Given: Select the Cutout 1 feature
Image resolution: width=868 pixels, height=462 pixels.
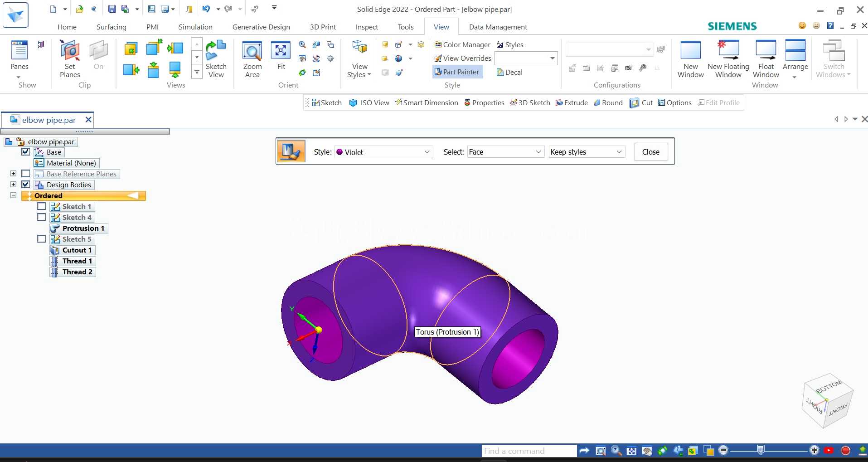Looking at the screenshot, I should (x=73, y=250).
